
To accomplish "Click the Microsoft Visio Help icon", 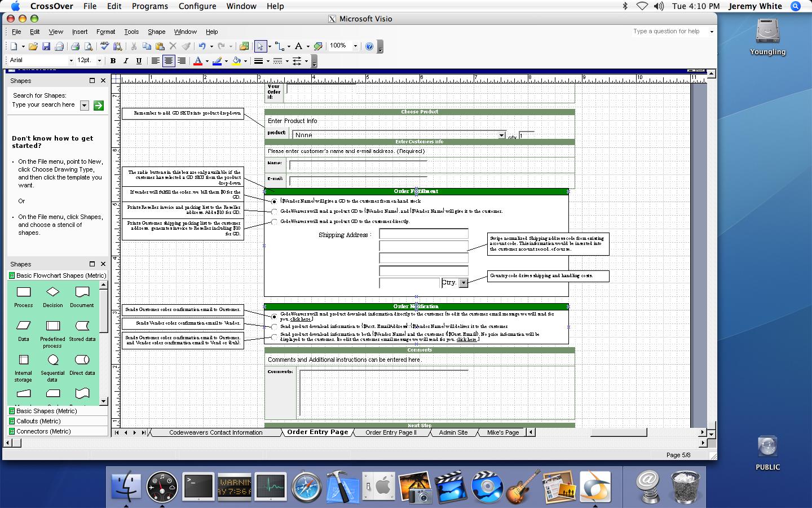I will 369,46.
